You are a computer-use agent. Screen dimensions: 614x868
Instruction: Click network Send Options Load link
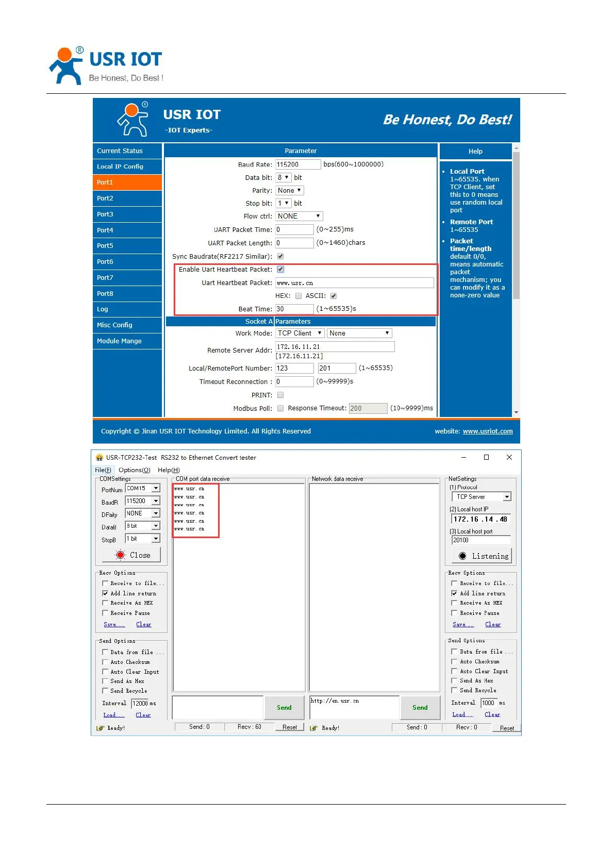pyautogui.click(x=462, y=714)
